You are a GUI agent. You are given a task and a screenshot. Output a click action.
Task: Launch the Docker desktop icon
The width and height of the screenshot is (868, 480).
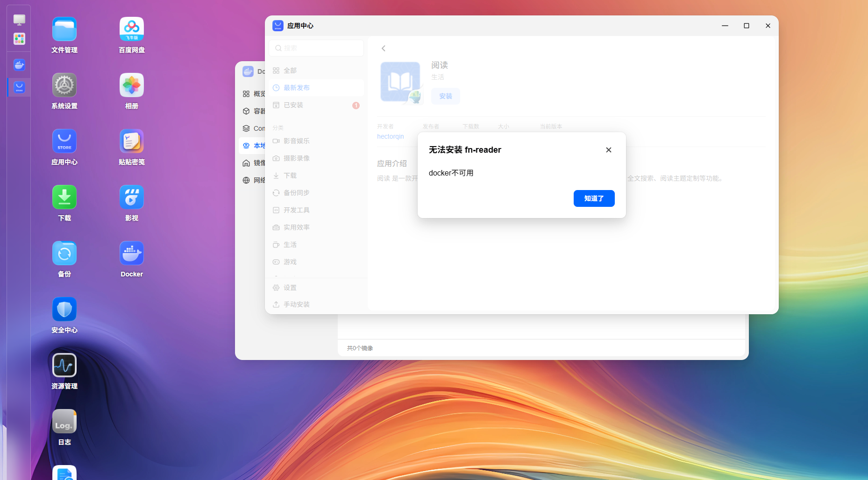[x=132, y=253]
